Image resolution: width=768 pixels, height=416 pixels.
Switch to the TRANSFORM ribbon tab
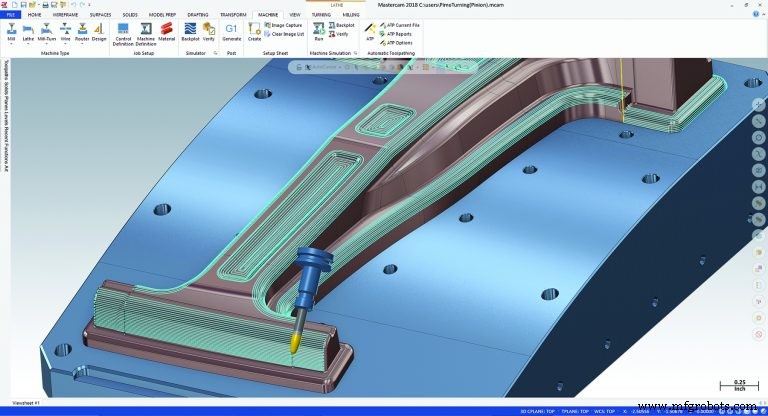[x=233, y=15]
